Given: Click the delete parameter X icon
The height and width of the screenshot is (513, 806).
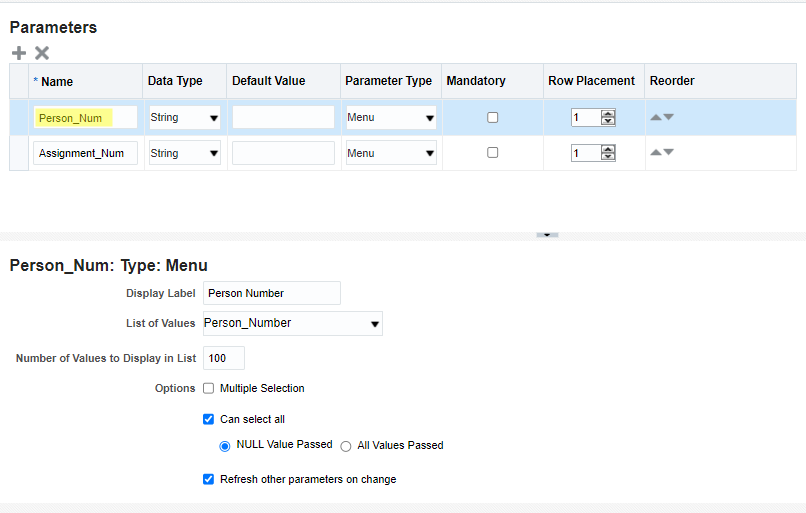Looking at the screenshot, I should click(x=42, y=53).
